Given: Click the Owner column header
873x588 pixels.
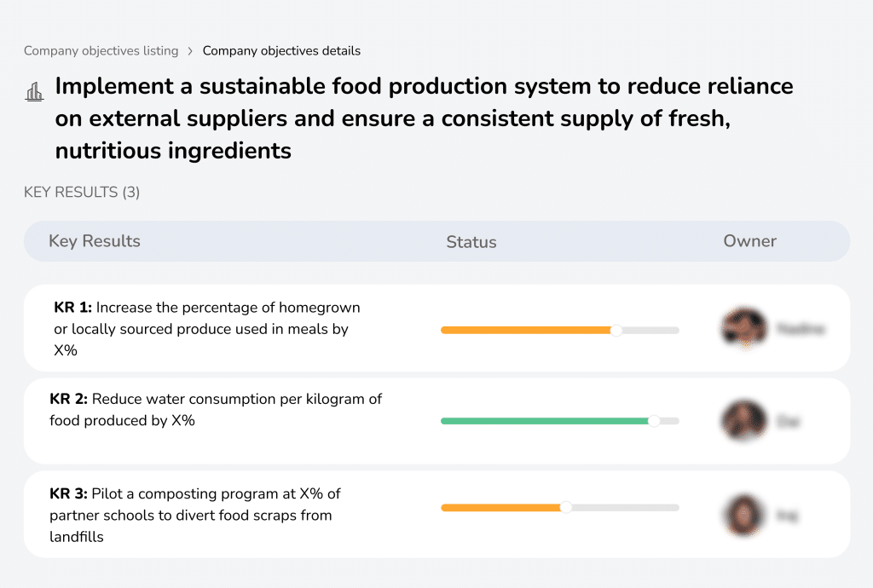Looking at the screenshot, I should (750, 241).
